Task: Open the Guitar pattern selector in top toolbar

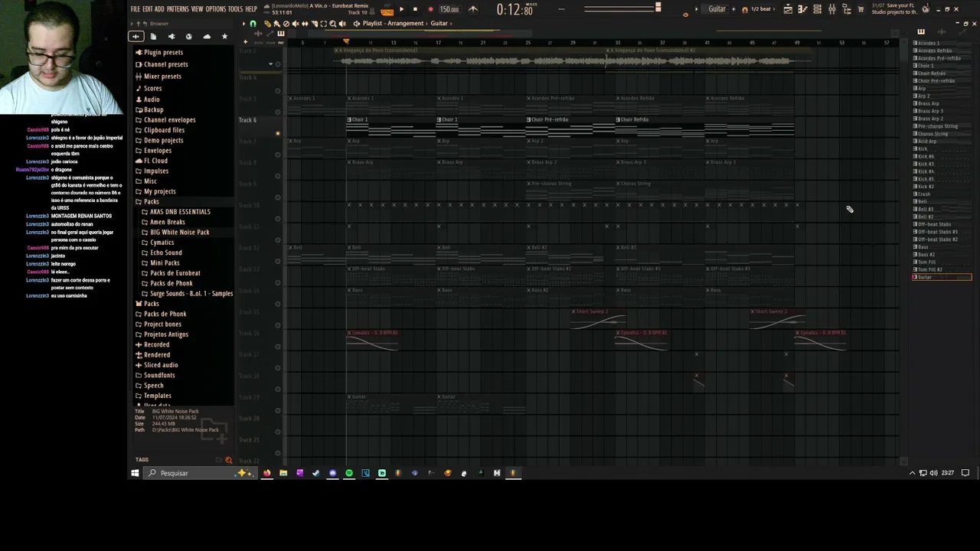Action: pyautogui.click(x=717, y=9)
